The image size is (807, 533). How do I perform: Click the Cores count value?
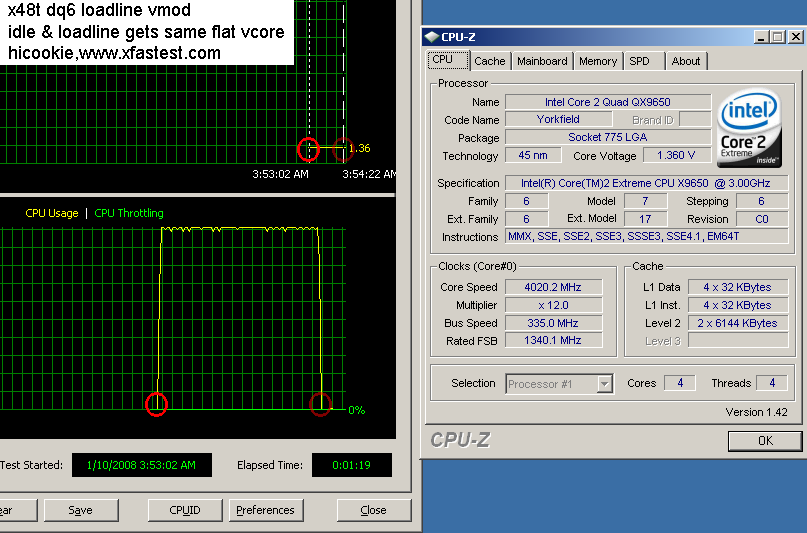tap(680, 383)
